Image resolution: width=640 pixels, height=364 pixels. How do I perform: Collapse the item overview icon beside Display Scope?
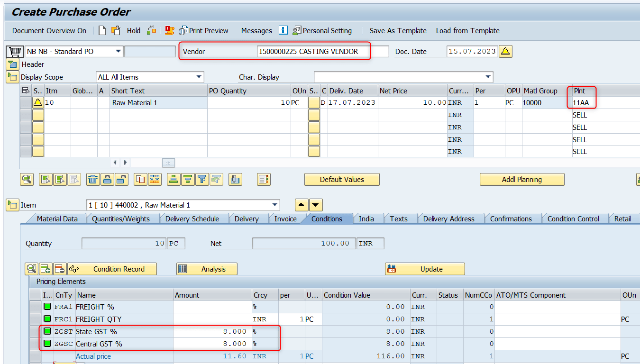pos(12,77)
